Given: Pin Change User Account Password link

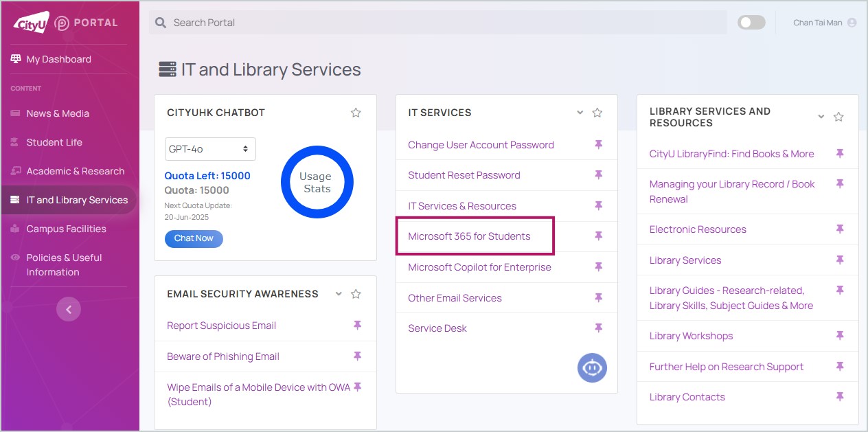Looking at the screenshot, I should (598, 145).
